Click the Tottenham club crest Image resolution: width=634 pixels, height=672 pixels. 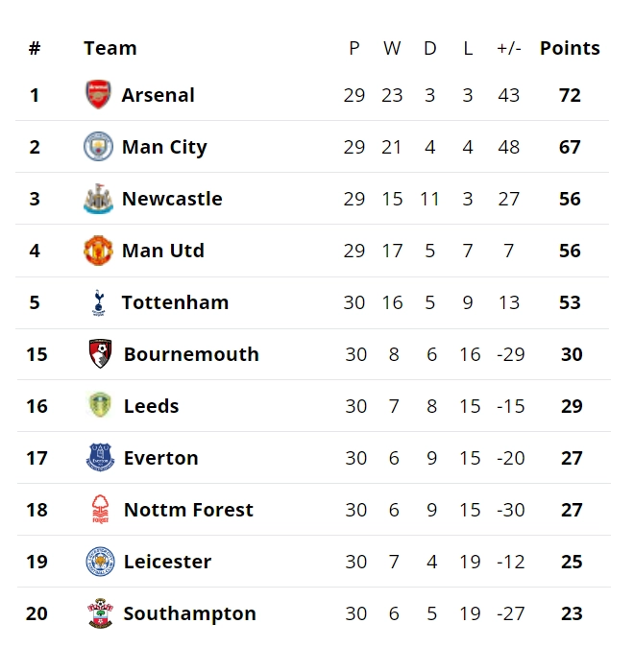98,302
